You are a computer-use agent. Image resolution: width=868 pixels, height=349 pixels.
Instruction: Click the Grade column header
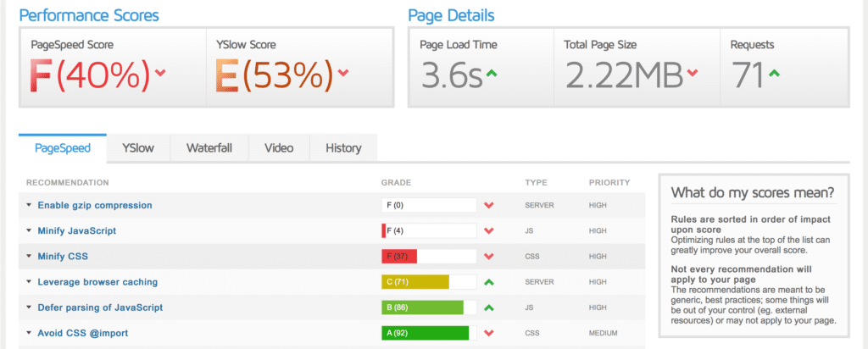(397, 182)
